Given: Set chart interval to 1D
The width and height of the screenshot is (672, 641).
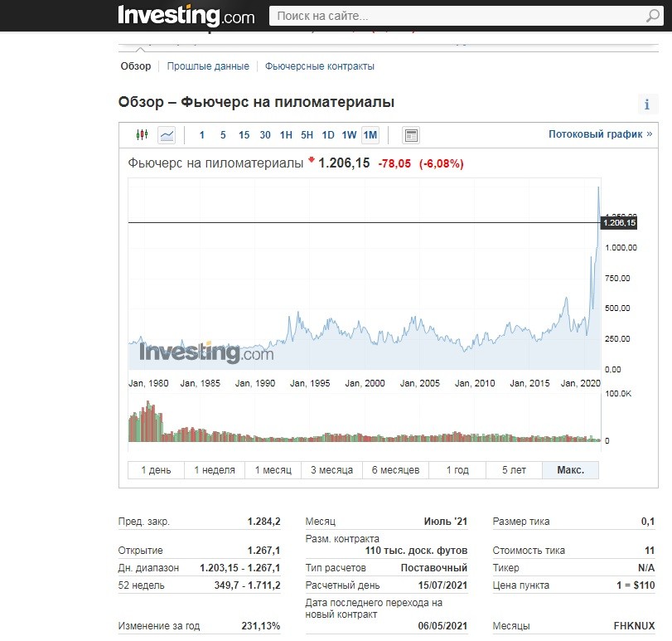Looking at the screenshot, I should pyautogui.click(x=328, y=135).
